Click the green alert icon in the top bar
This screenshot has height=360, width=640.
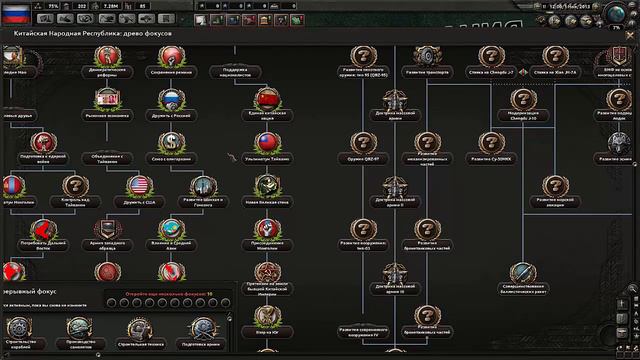pos(297,20)
